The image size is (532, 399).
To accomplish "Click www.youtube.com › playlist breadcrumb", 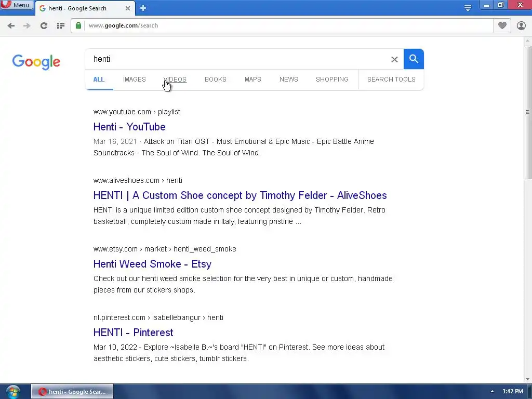I will pos(137,112).
